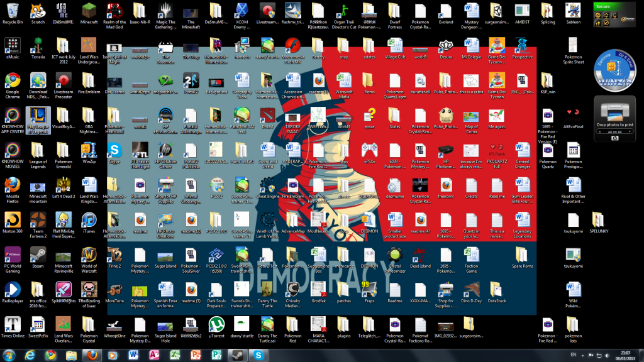The width and height of the screenshot is (644, 362).
Task: Launch the Minecraft desktop shortcut
Action: [x=88, y=11]
